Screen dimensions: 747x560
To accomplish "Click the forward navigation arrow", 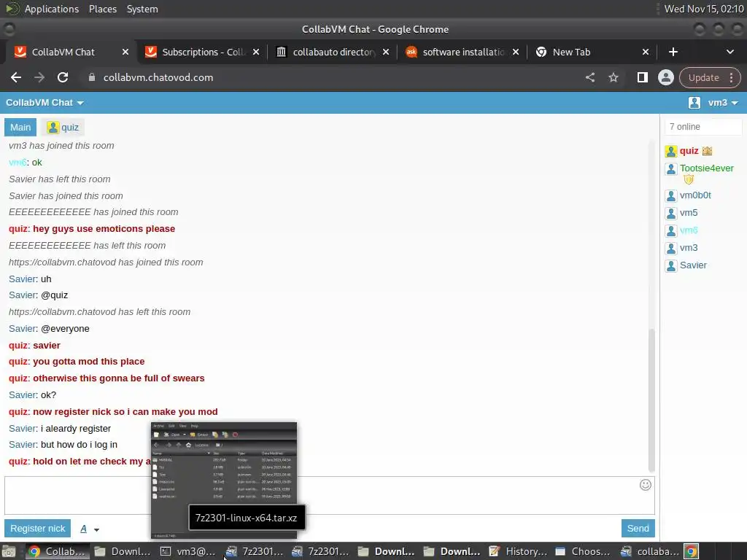I will [x=39, y=77].
